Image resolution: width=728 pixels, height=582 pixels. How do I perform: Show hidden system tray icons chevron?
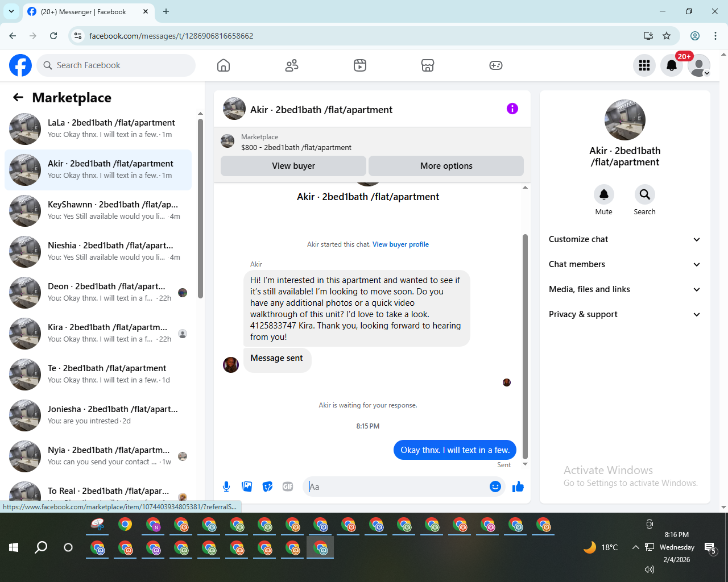(635, 547)
